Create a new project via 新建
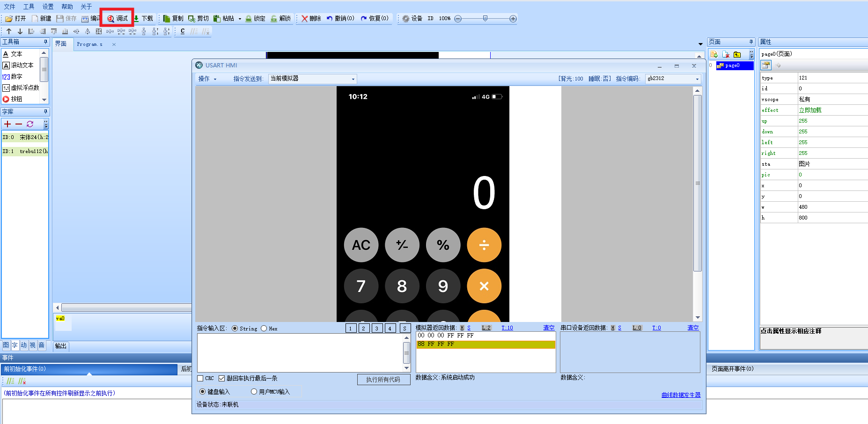 (41, 19)
